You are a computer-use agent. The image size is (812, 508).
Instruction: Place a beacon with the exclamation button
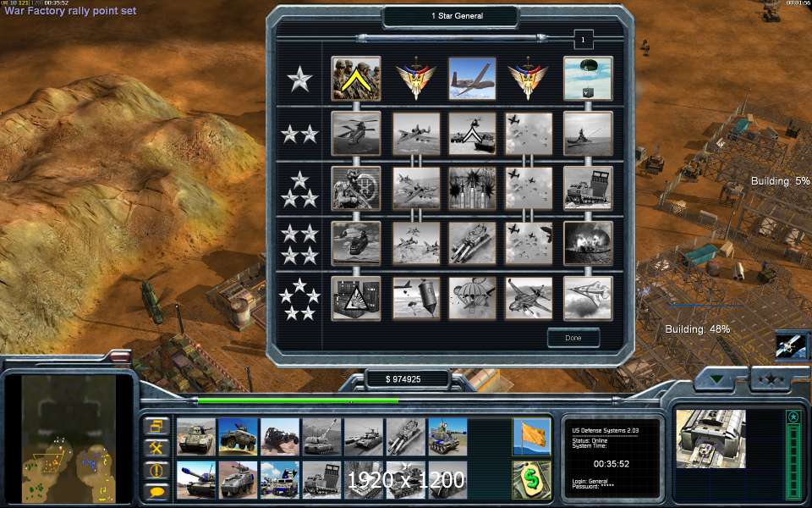(156, 470)
